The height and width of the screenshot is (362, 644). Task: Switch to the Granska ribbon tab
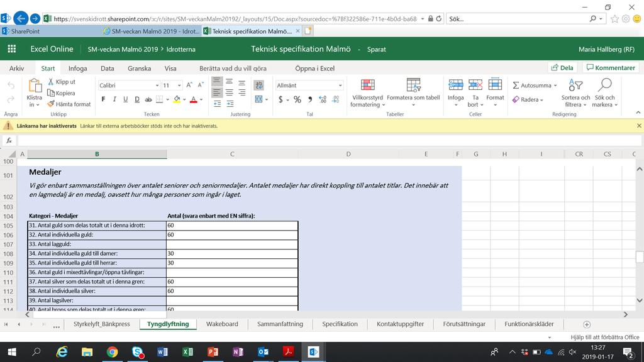pos(139,68)
